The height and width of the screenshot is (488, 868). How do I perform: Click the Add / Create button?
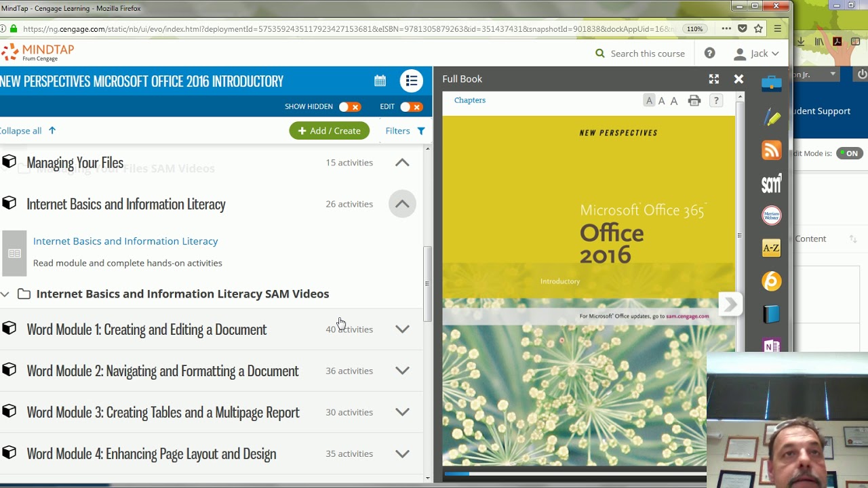tap(329, 131)
